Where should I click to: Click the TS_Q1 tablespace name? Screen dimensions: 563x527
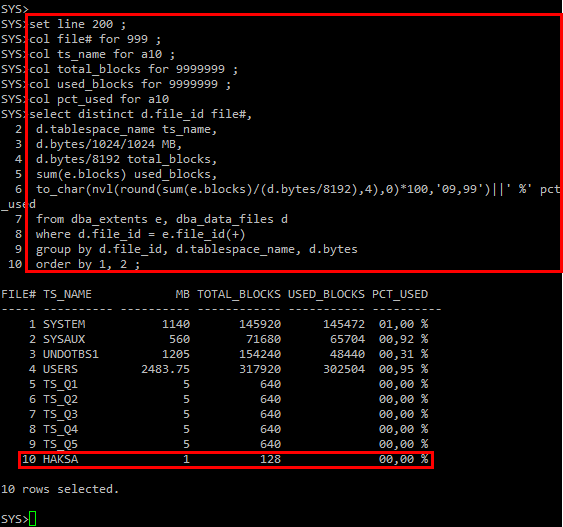[x=60, y=384]
